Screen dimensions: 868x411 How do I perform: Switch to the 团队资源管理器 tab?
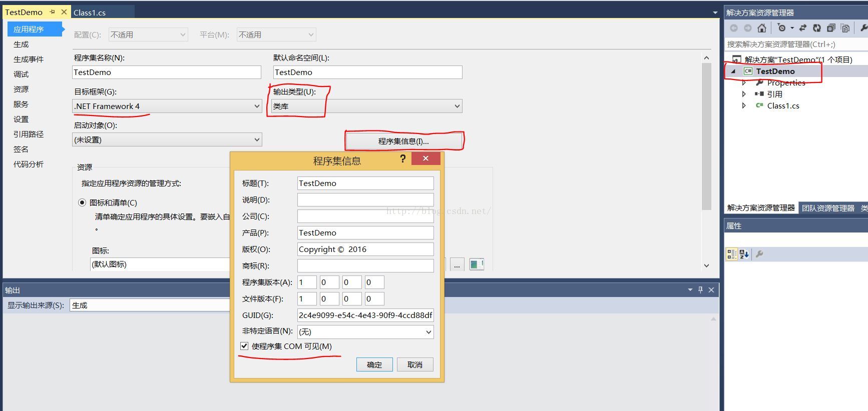[x=828, y=208]
